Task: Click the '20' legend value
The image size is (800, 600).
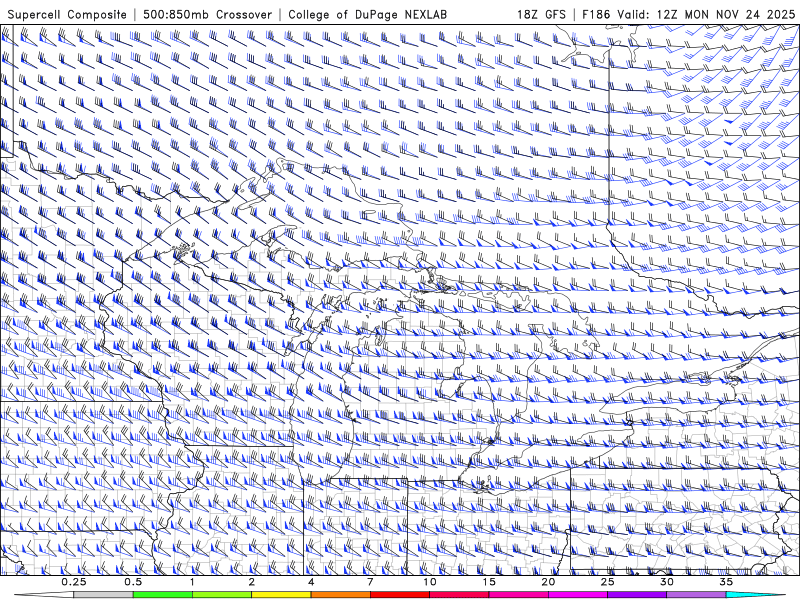Action: [x=548, y=582]
